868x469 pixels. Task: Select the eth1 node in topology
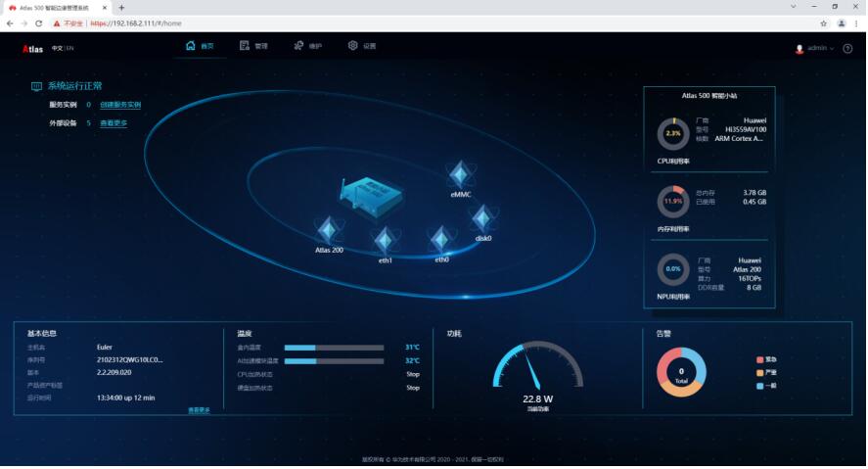(x=385, y=244)
